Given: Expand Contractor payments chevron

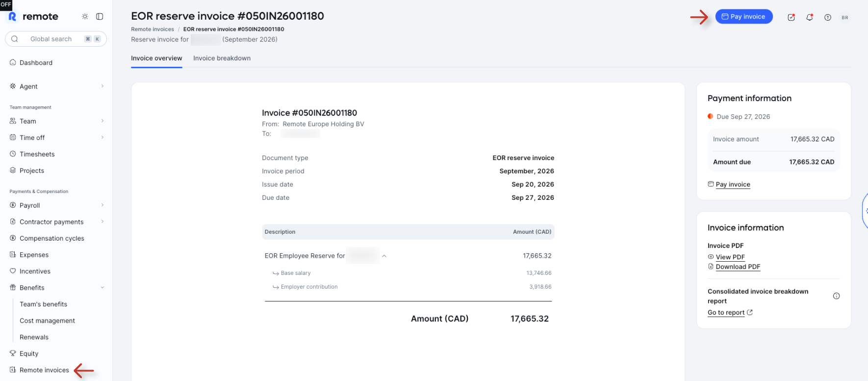Looking at the screenshot, I should click(x=102, y=222).
